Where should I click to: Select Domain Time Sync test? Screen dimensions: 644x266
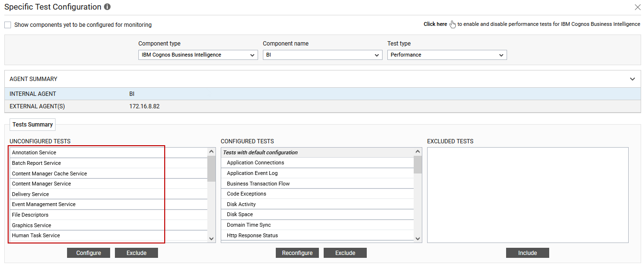(317, 225)
